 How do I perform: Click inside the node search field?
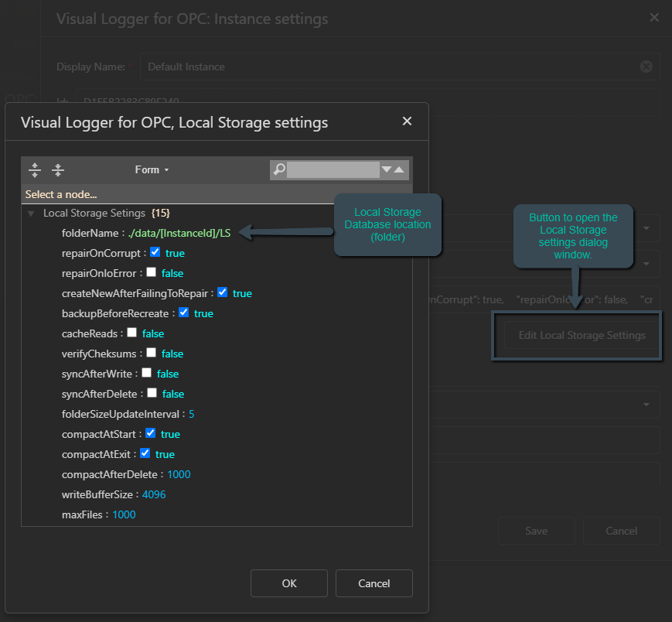point(333,169)
